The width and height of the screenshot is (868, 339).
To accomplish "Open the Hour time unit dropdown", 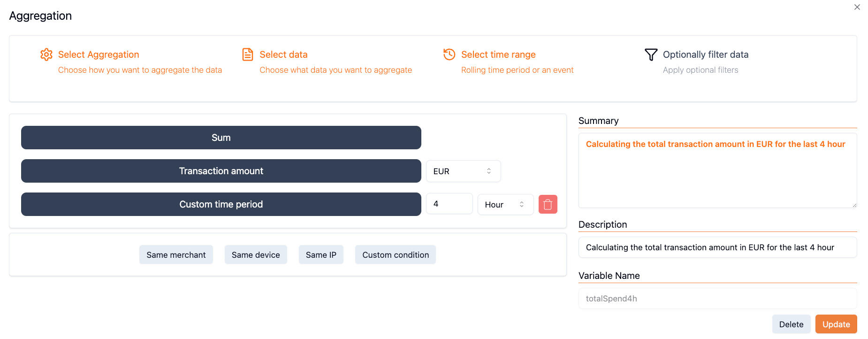I will [x=505, y=205].
